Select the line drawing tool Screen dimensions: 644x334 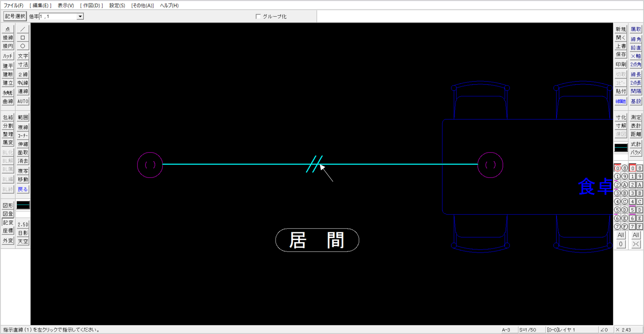tap(23, 29)
